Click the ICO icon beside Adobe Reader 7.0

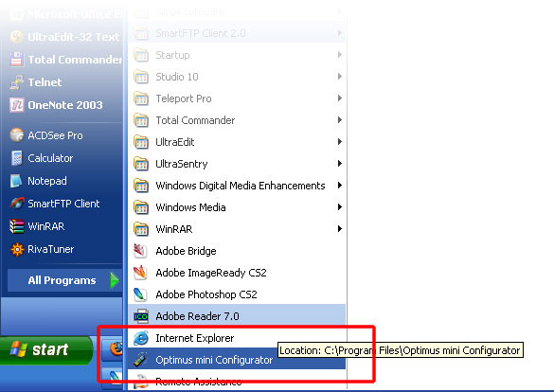[x=140, y=316]
